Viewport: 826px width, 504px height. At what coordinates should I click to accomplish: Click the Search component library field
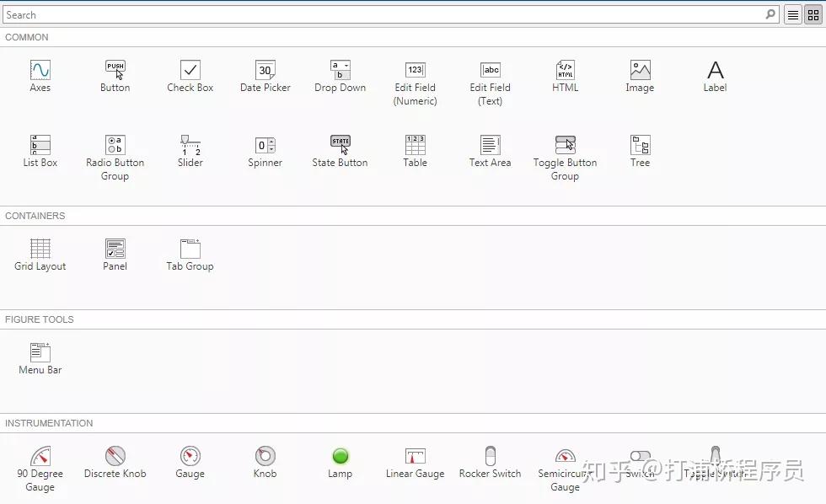pyautogui.click(x=390, y=14)
